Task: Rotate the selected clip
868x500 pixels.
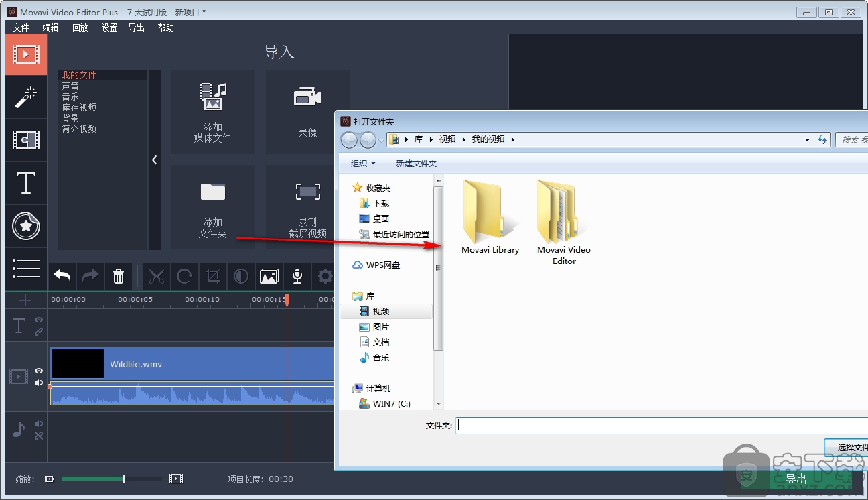Action: point(185,276)
